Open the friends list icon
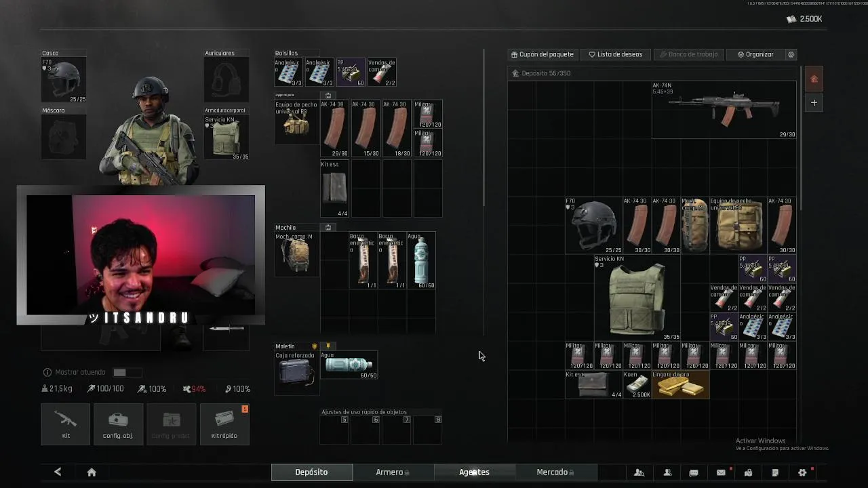This screenshot has width=868, height=488. [667, 472]
